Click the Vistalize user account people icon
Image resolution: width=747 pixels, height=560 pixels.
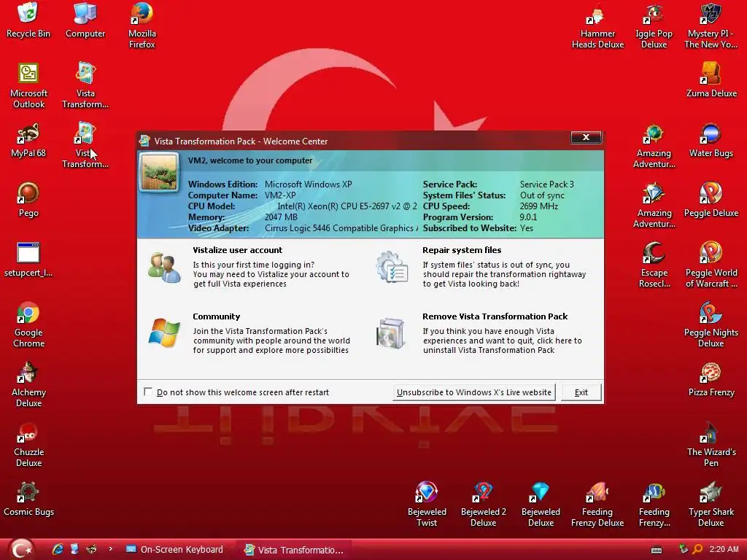pos(164,268)
